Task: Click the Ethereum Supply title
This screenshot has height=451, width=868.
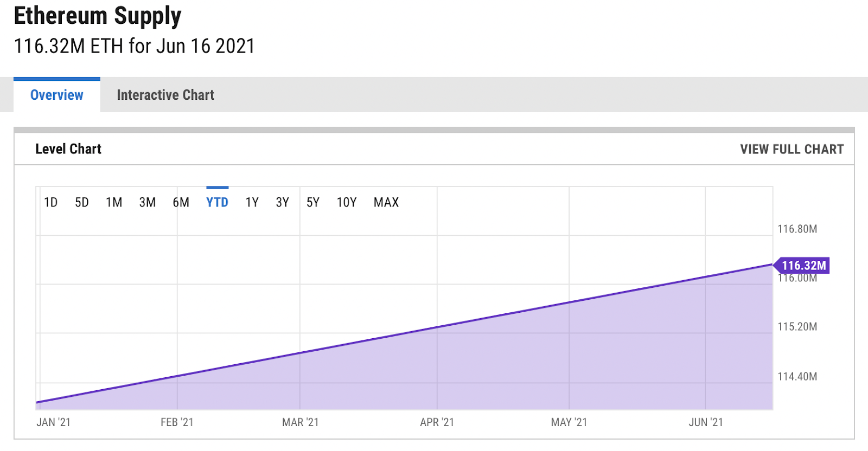Action: 98,16
